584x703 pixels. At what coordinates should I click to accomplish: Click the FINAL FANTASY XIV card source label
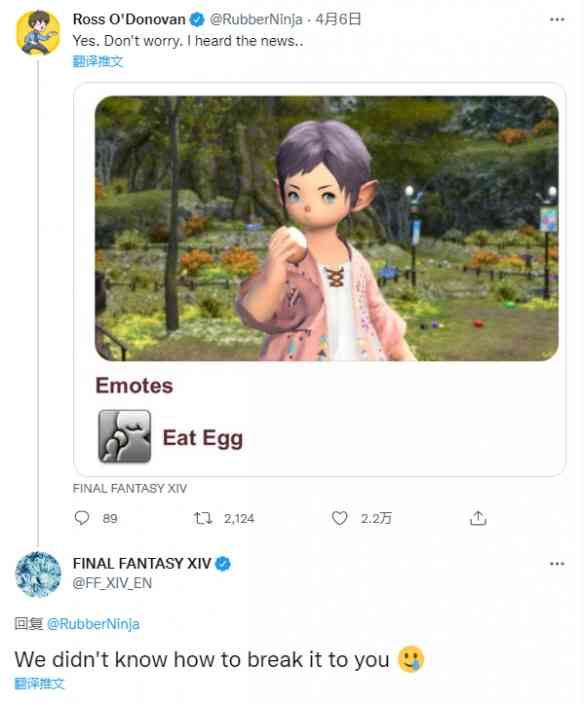point(130,488)
